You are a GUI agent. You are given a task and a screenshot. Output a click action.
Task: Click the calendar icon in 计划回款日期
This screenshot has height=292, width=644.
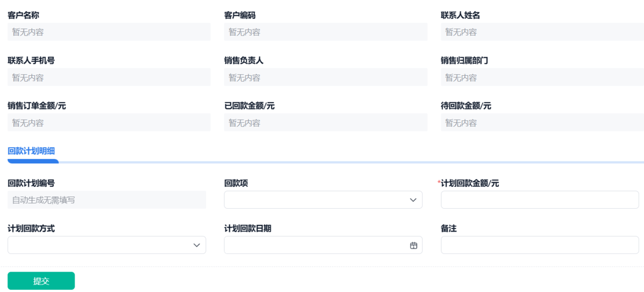point(413,245)
